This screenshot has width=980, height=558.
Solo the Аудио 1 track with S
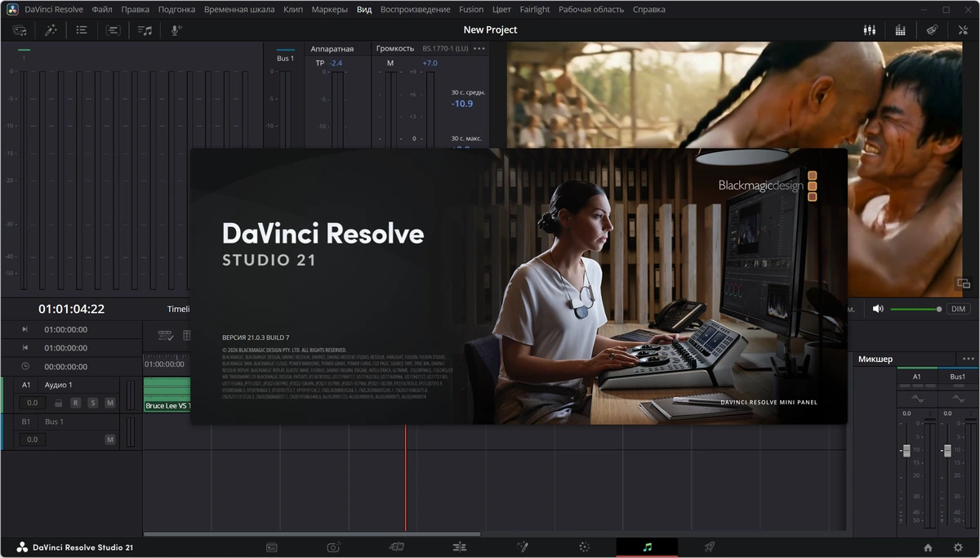(93, 403)
